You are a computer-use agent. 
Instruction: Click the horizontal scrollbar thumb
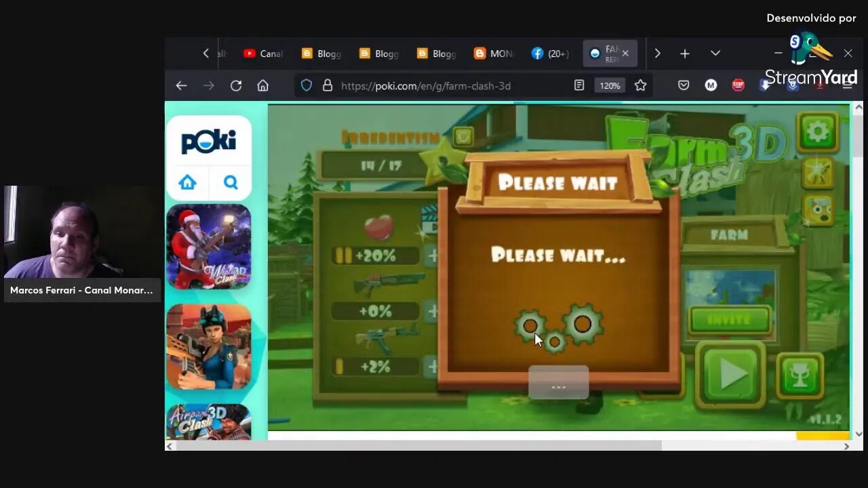coord(418,446)
